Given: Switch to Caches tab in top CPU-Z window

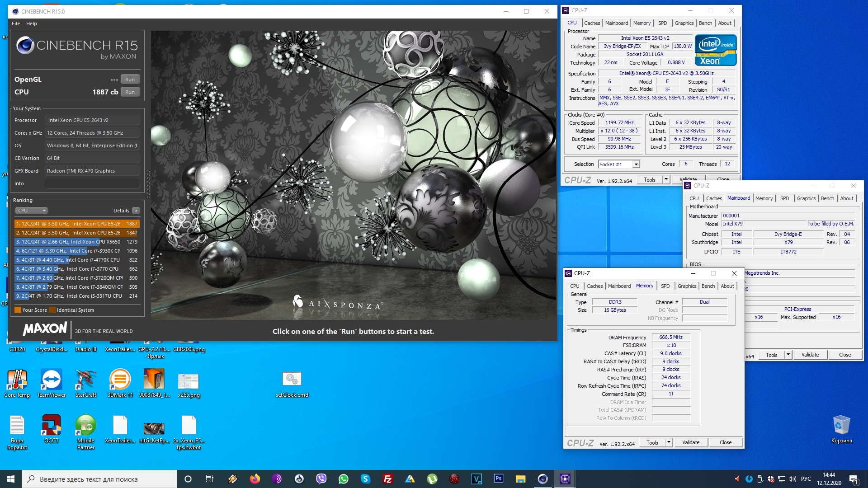Looking at the screenshot, I should 592,23.
